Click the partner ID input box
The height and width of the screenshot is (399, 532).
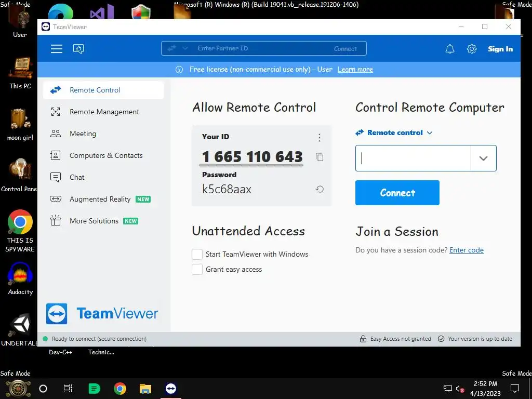coord(413,158)
